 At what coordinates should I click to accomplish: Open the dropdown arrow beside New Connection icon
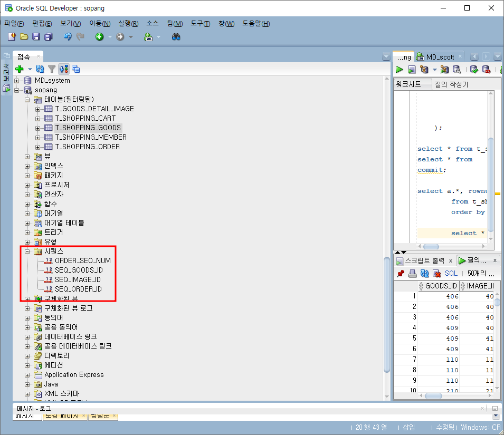pos(30,69)
